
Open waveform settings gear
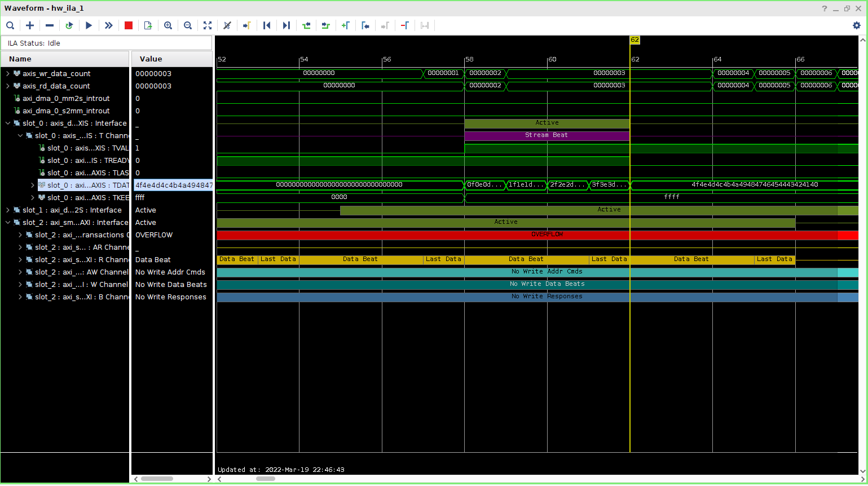[x=857, y=25]
